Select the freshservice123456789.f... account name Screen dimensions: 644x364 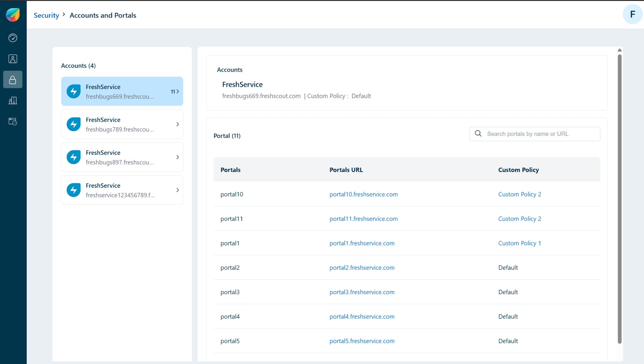pyautogui.click(x=120, y=195)
